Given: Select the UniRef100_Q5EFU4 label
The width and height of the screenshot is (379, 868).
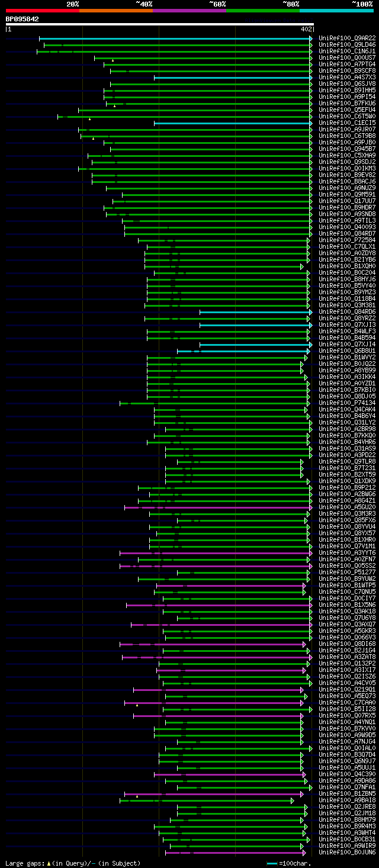Looking at the screenshot, I should (347, 110).
